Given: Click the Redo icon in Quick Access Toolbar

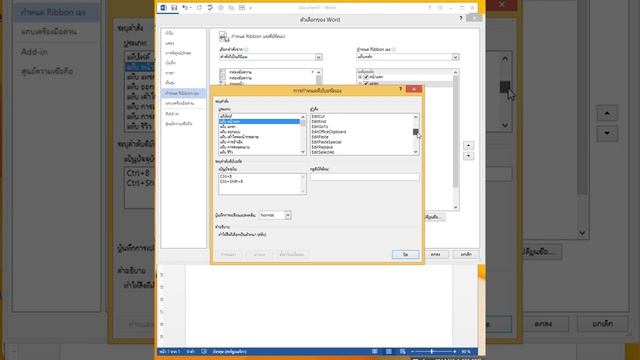Looking at the screenshot, I should (199, 8).
